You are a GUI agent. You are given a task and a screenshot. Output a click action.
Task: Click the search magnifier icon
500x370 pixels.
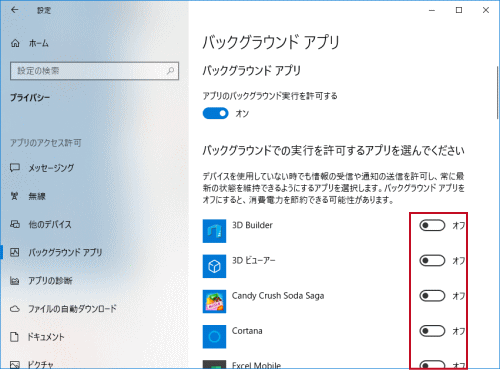pyautogui.click(x=170, y=71)
